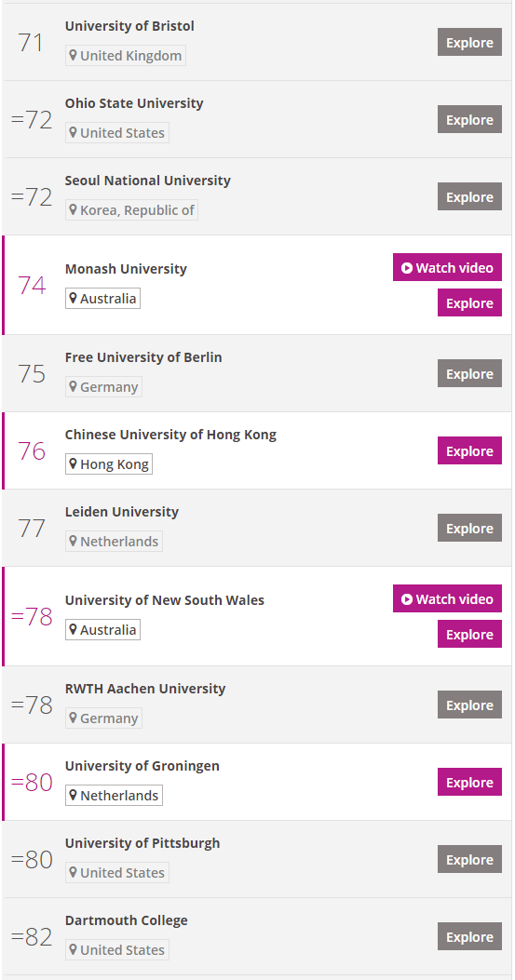Click the pin icon under University of Groningen
Screen dimensions: 515x980
point(74,796)
